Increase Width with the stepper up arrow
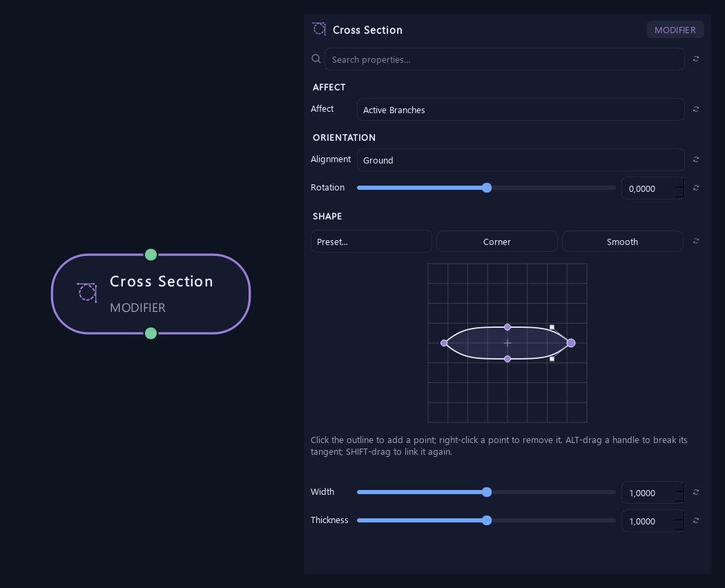Image resolution: width=725 pixels, height=588 pixels. [679, 488]
